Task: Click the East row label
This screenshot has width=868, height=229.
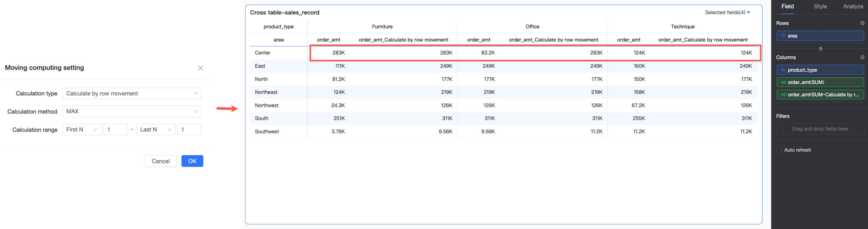Action: [x=260, y=66]
